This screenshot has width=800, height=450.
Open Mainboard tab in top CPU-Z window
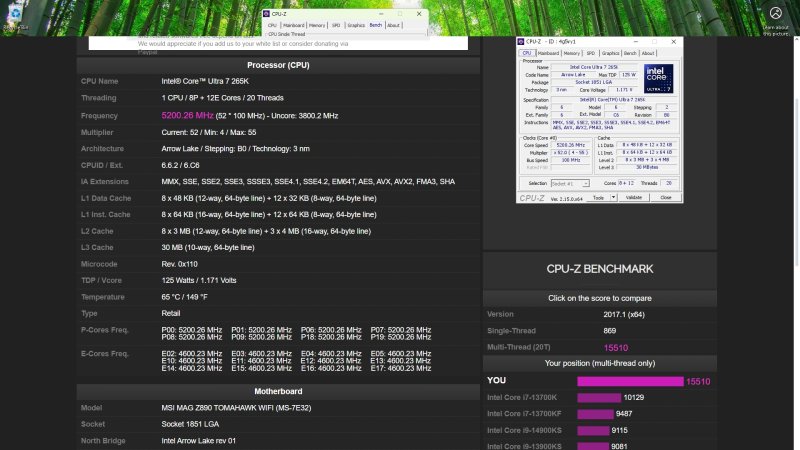293,25
